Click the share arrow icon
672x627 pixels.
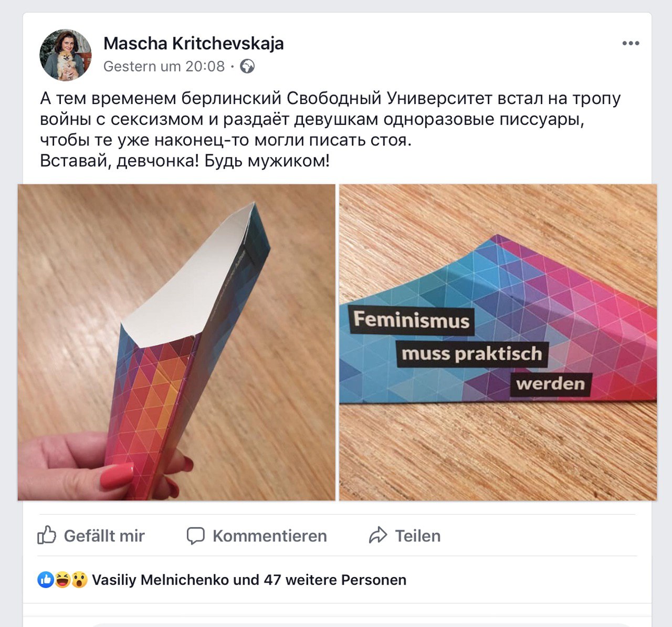378,536
